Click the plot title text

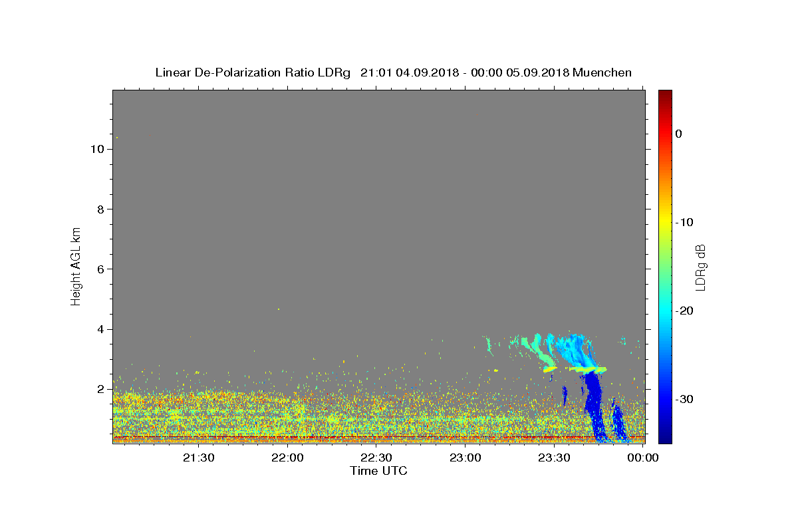click(x=393, y=72)
